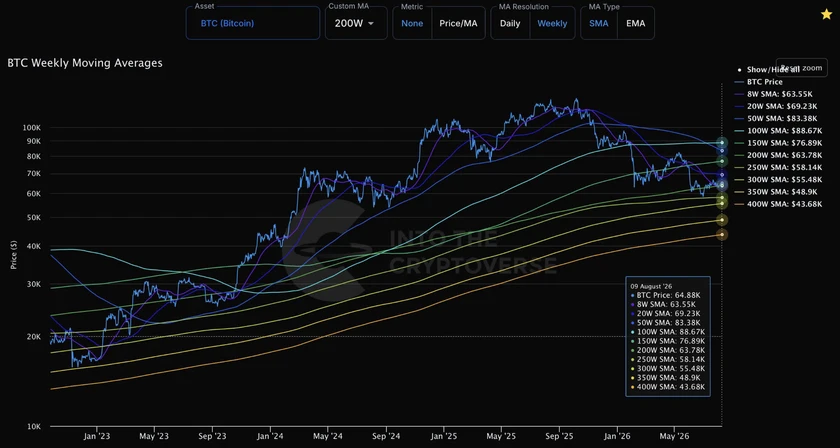This screenshot has width=840, height=448.
Task: Click the Price ($) axis title
Action: [13, 255]
